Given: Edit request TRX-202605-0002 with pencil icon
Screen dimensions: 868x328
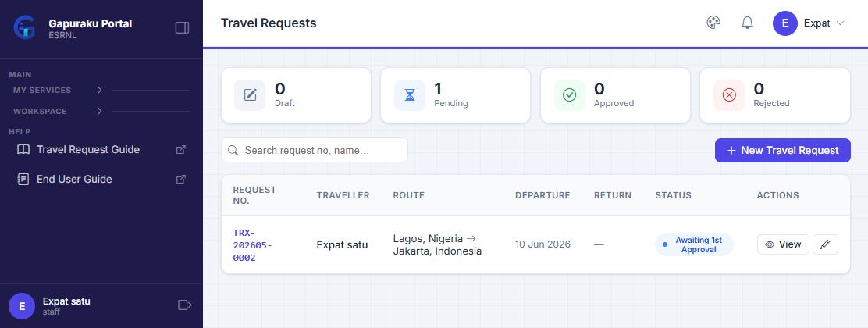Looking at the screenshot, I should coord(825,244).
